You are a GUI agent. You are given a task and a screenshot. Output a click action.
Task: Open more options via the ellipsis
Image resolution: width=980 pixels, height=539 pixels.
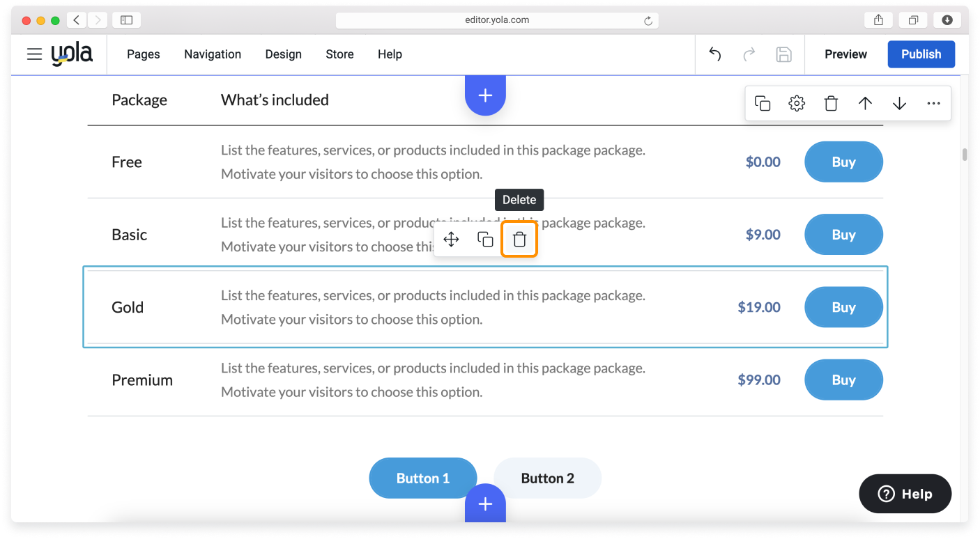coord(933,102)
